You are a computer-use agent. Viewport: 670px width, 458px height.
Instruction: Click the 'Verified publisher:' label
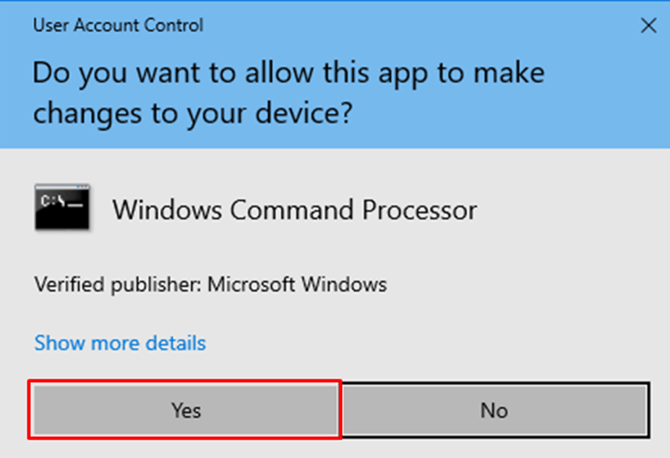(x=118, y=284)
